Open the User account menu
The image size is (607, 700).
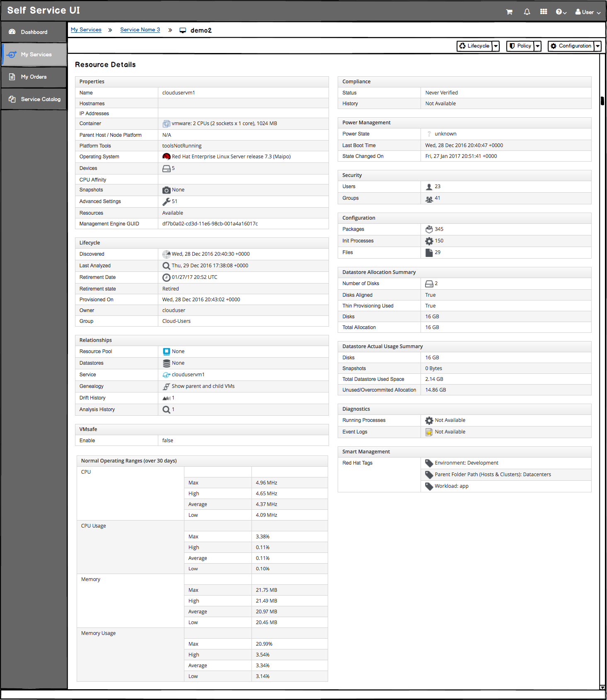pos(588,12)
